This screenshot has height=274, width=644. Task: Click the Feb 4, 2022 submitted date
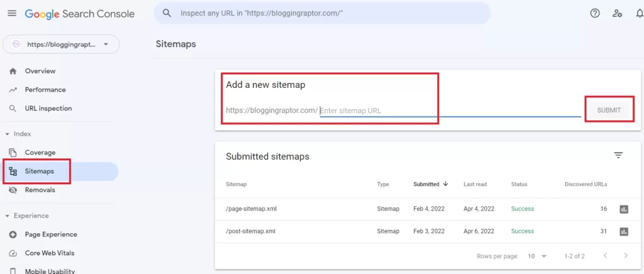428,209
